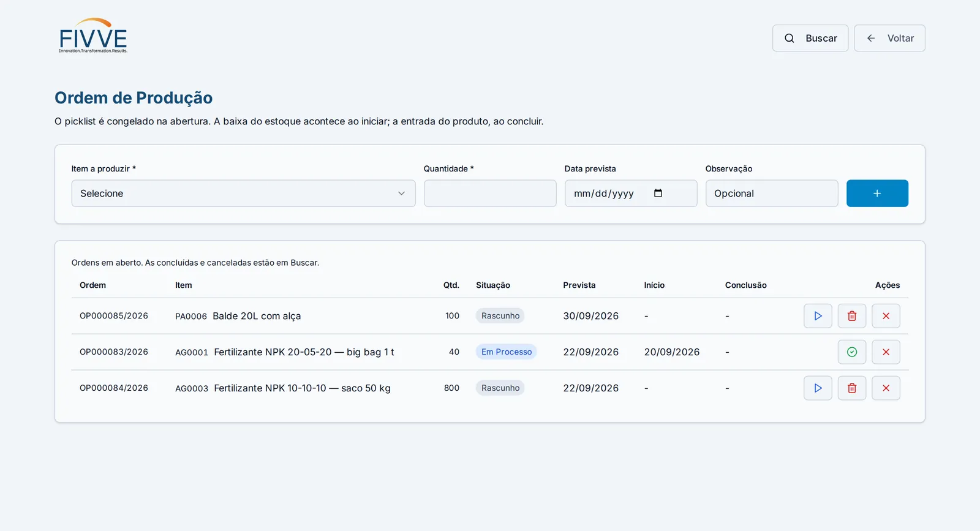Select order number OP000084/2026
This screenshot has height=531, width=980.
pyautogui.click(x=114, y=388)
